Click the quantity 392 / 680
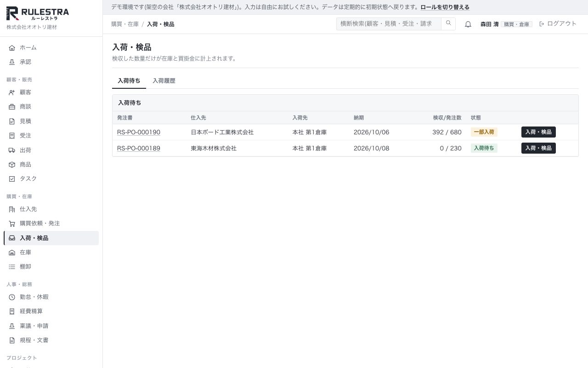The image size is (588, 368). pyautogui.click(x=447, y=132)
